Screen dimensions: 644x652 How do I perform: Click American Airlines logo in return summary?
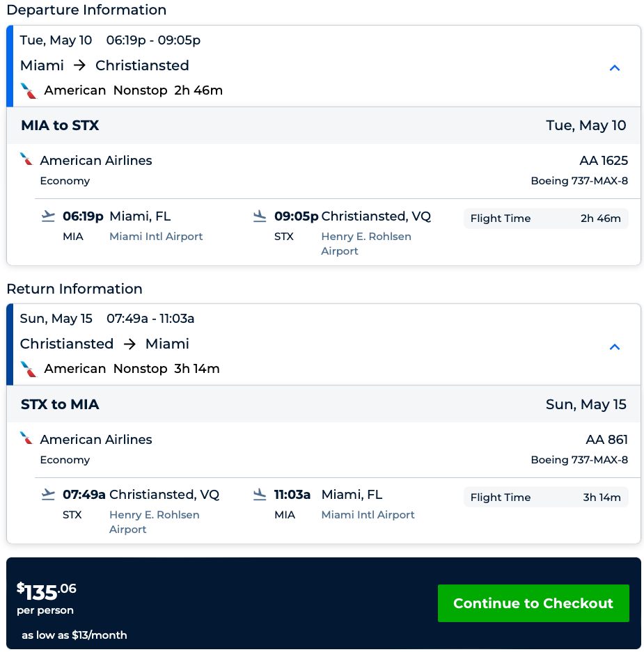tap(29, 369)
